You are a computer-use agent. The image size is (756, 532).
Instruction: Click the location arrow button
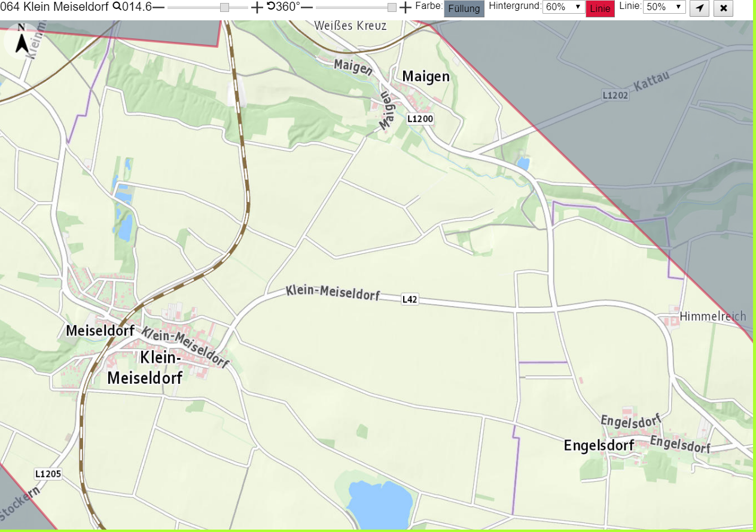pos(700,8)
